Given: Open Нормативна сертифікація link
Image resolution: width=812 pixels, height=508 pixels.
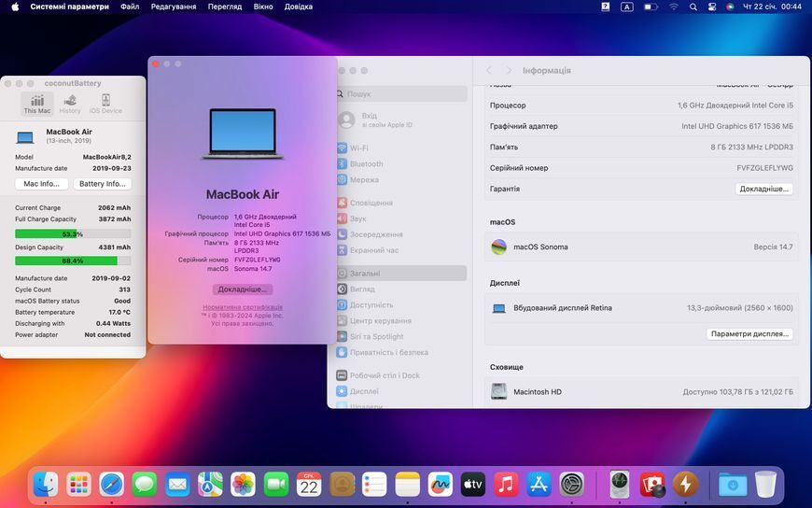Looking at the screenshot, I should click(x=243, y=307).
